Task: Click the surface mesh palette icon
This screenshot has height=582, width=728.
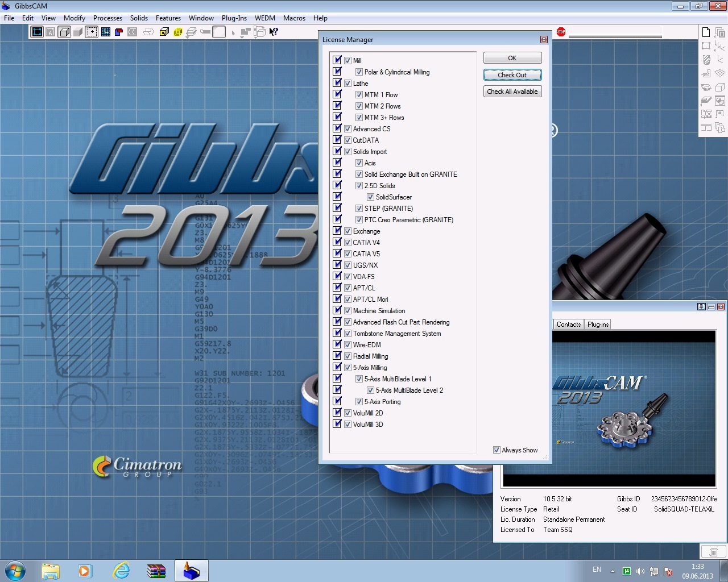Action: click(x=720, y=73)
